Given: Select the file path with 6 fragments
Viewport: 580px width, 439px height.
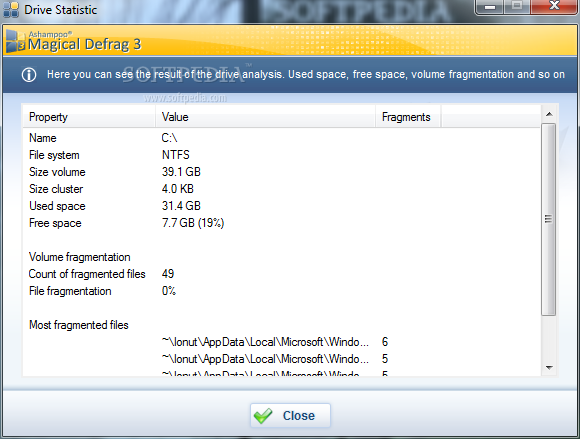Looking at the screenshot, I should (x=265, y=342).
